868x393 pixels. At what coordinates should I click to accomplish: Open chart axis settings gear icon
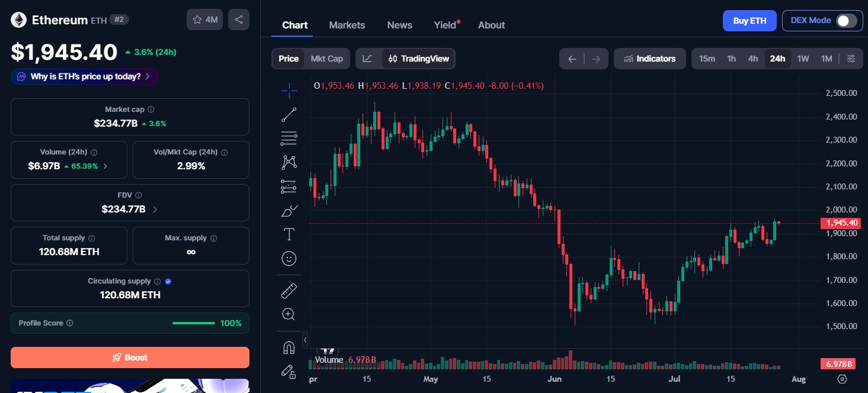(842, 379)
